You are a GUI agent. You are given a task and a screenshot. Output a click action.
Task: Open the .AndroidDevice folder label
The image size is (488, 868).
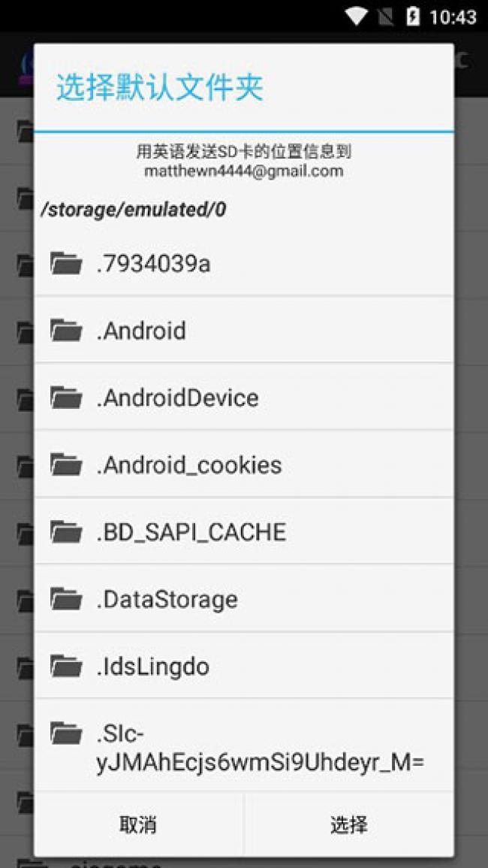(177, 398)
